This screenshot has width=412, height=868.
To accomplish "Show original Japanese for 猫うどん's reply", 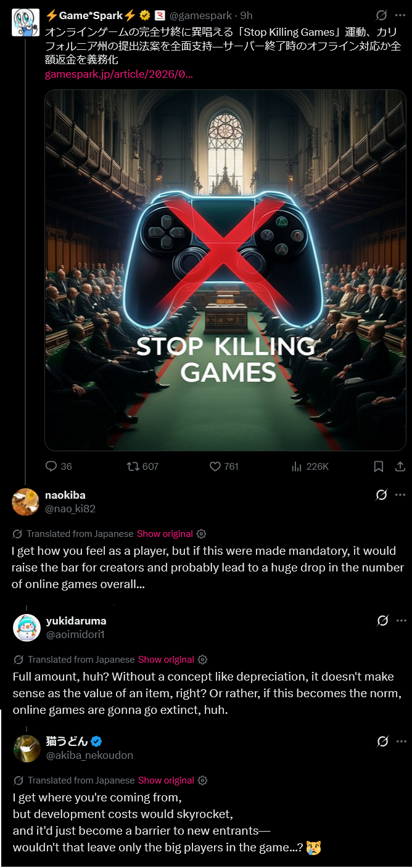I will (x=166, y=780).
